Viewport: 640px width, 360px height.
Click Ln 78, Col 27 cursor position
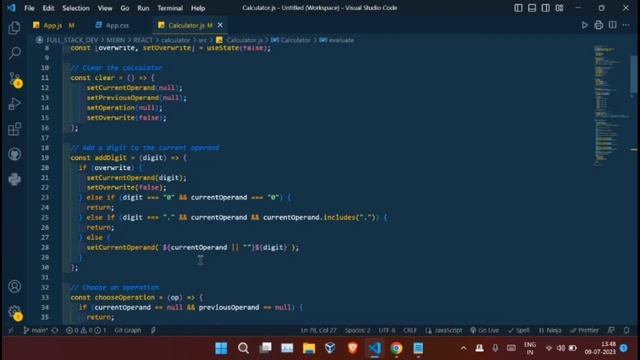pos(319,330)
